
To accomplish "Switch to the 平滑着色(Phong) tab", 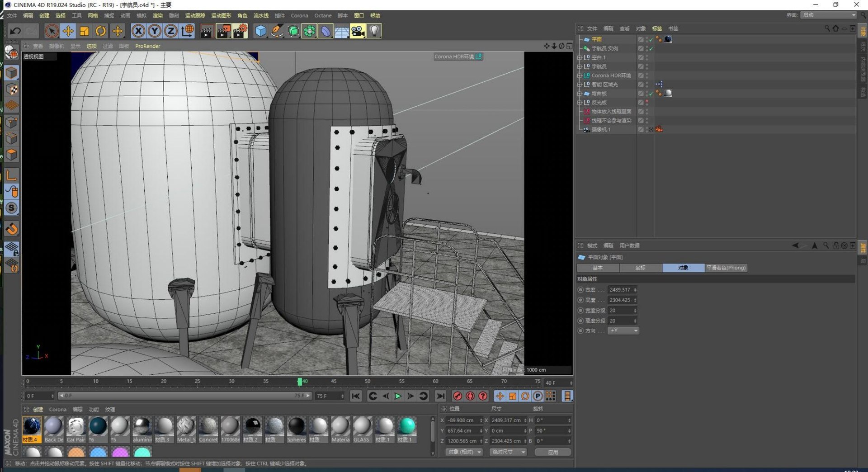I will click(x=726, y=268).
